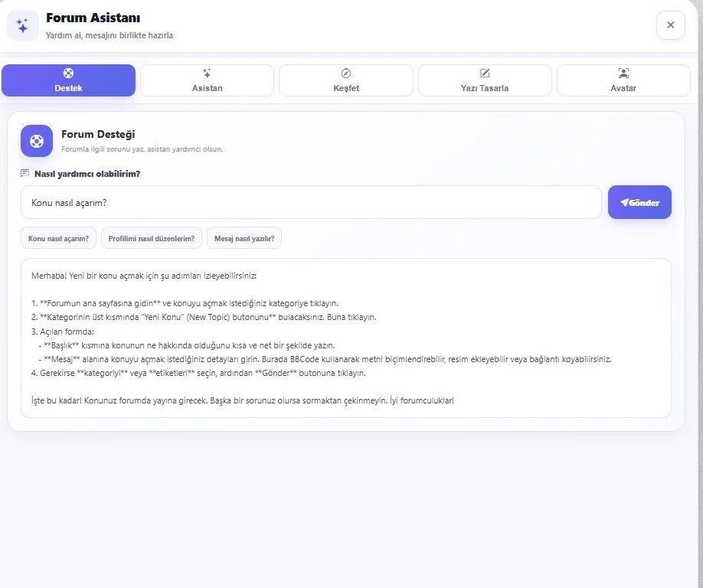The height and width of the screenshot is (588, 703).
Task: Click the closing line "İşte bu kadar!"
Action: [x=243, y=400]
